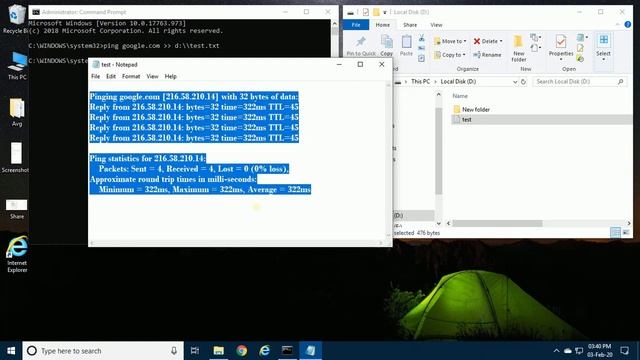
Task: Sort by the Name column header
Action: point(460,96)
